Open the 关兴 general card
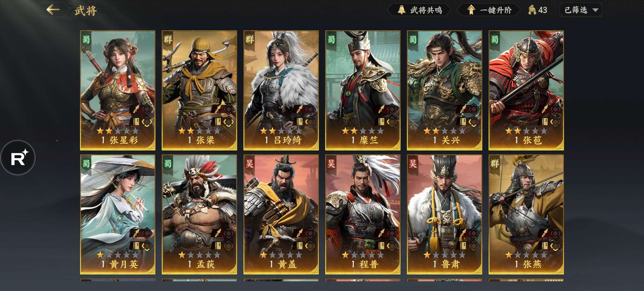 [x=444, y=90]
